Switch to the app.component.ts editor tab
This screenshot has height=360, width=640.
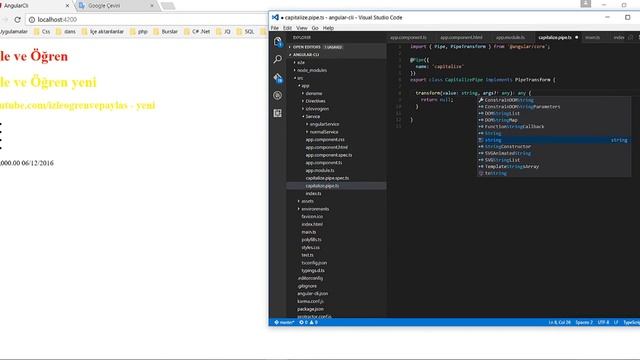pyautogui.click(x=409, y=38)
